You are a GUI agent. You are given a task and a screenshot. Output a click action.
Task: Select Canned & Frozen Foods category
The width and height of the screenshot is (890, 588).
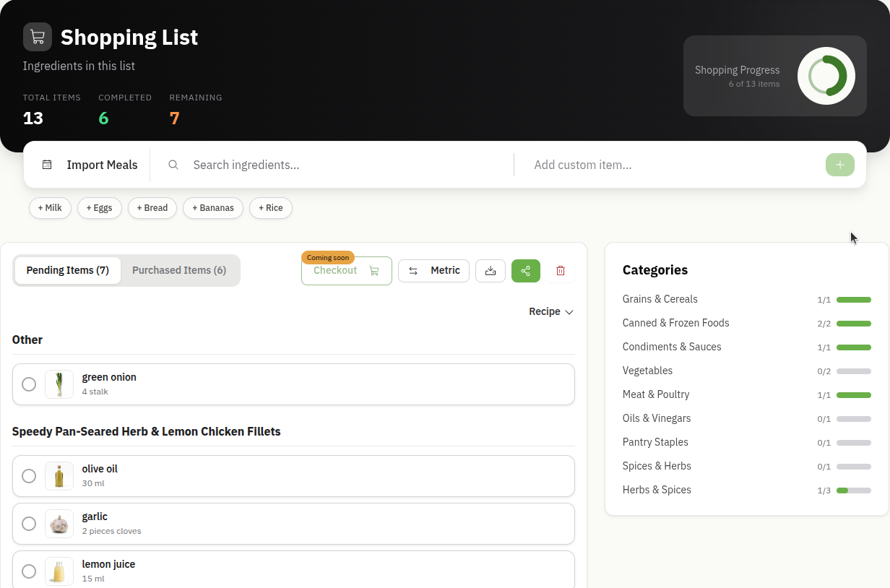(676, 323)
